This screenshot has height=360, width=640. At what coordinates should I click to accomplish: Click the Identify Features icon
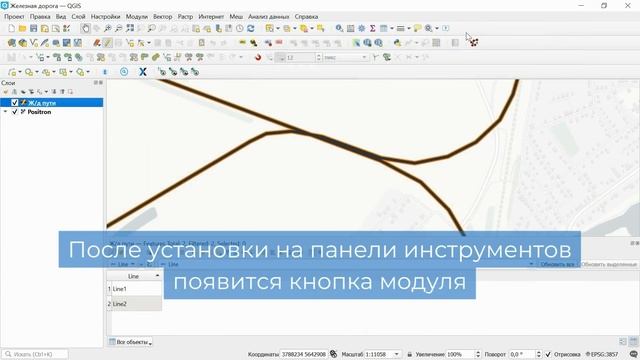tap(339, 28)
